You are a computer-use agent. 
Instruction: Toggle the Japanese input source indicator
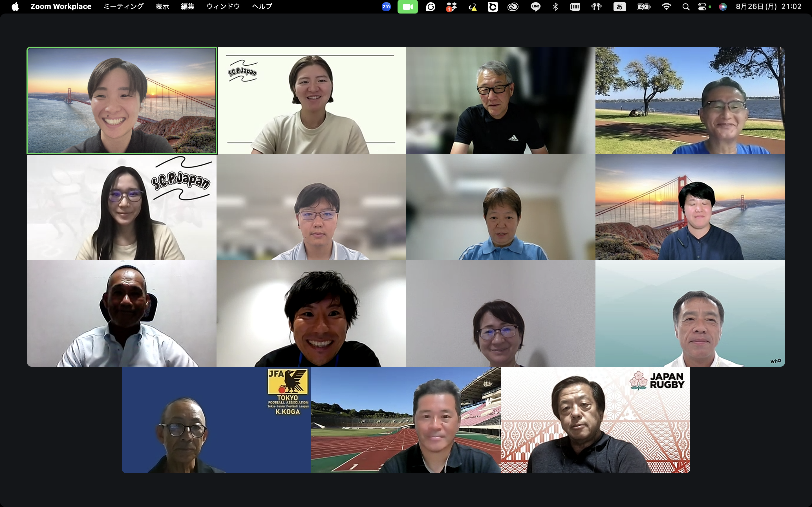pos(619,7)
